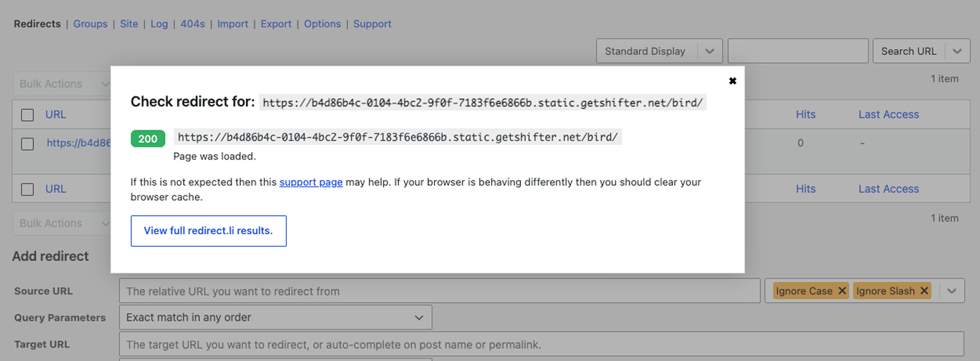This screenshot has width=980, height=361.
Task: Expand the URL flags dropdown arrow
Action: point(951,291)
